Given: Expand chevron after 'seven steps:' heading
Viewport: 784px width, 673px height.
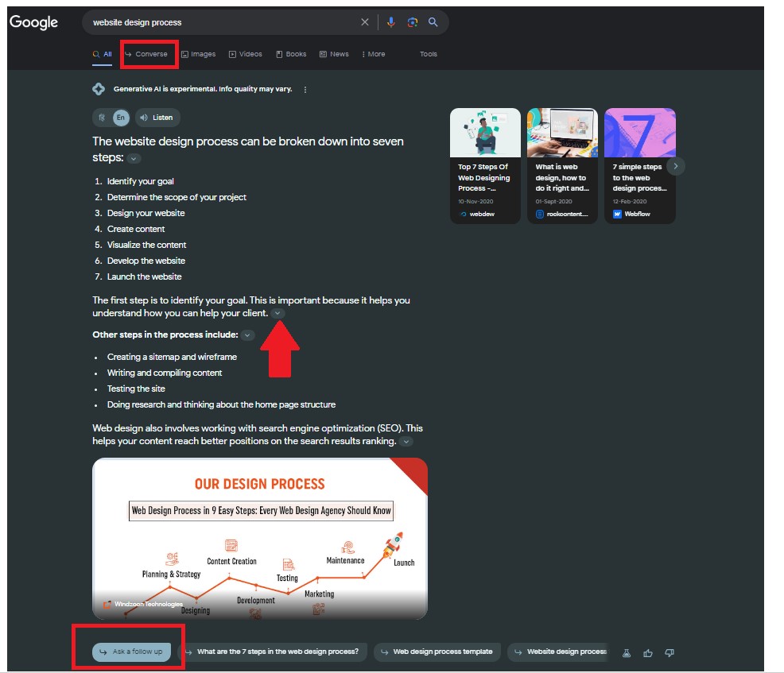Looking at the screenshot, I should click(134, 158).
